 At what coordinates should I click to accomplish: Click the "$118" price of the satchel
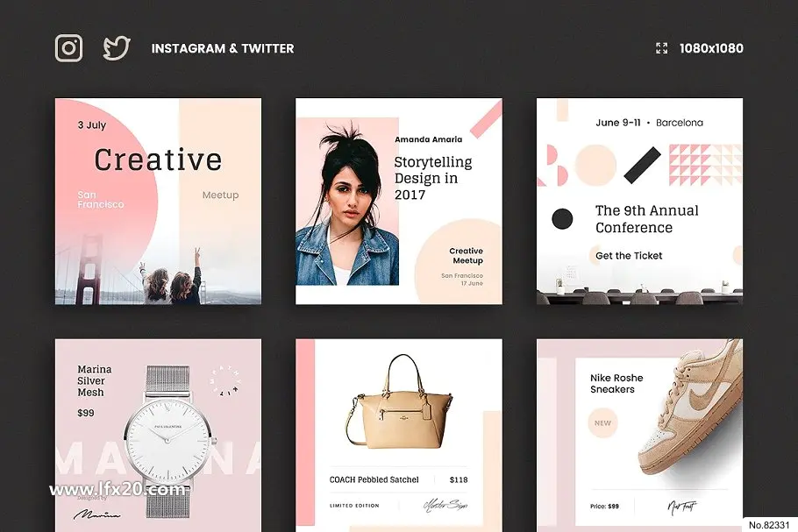point(459,479)
